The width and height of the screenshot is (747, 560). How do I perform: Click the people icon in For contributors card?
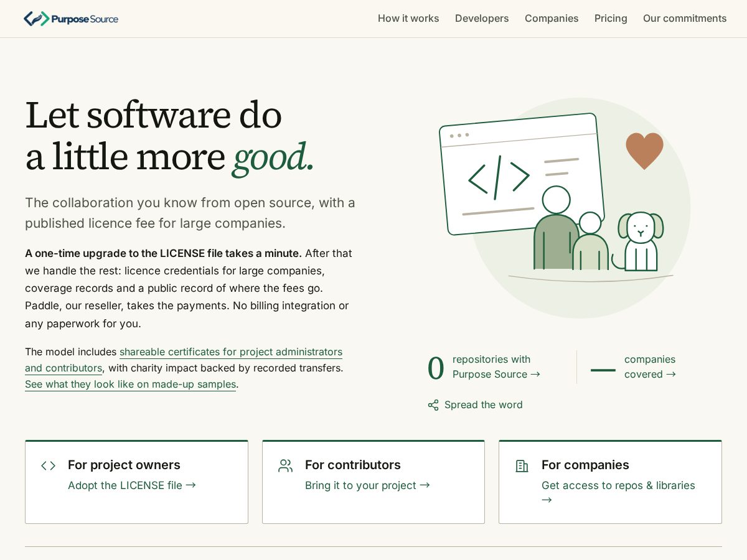285,465
